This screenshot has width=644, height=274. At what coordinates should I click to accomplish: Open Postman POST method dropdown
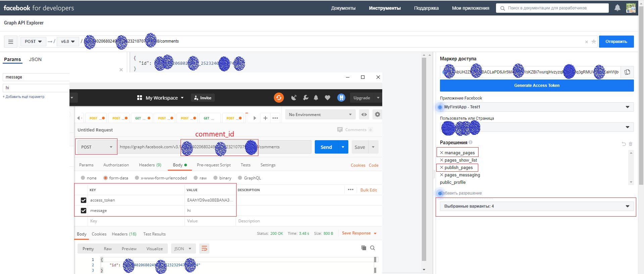pos(97,147)
